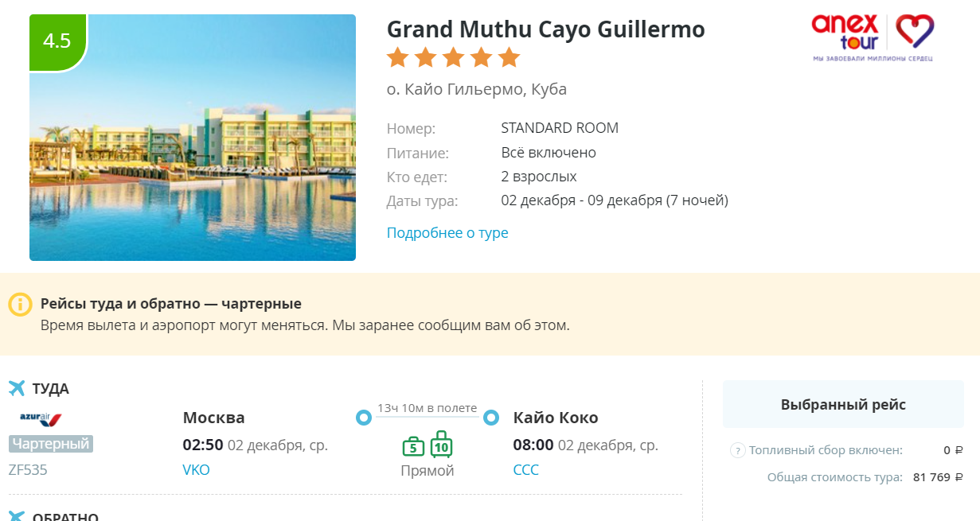Click the Прямой direct-flight label
The image size is (980, 521).
point(428,471)
